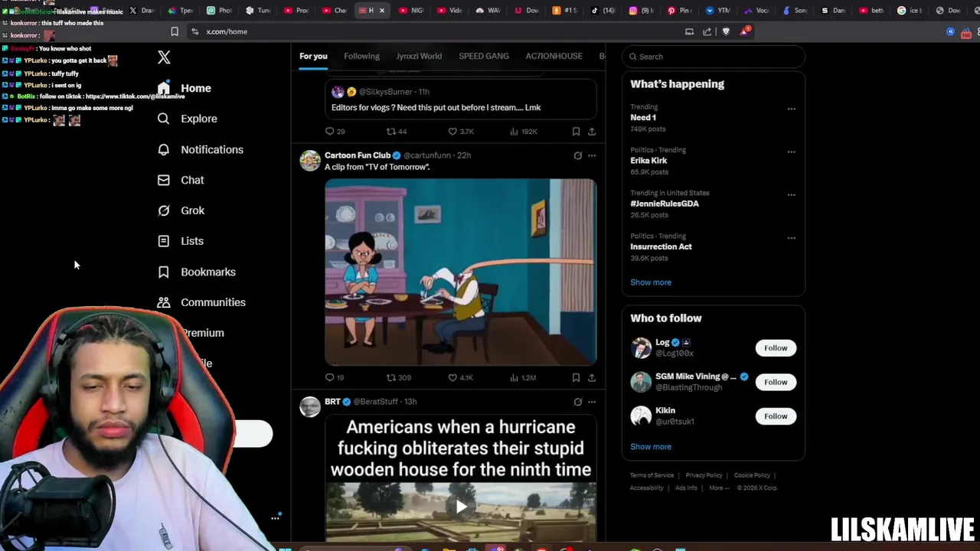The height and width of the screenshot is (551, 980).
Task: Click the Search input field
Action: pos(714,57)
